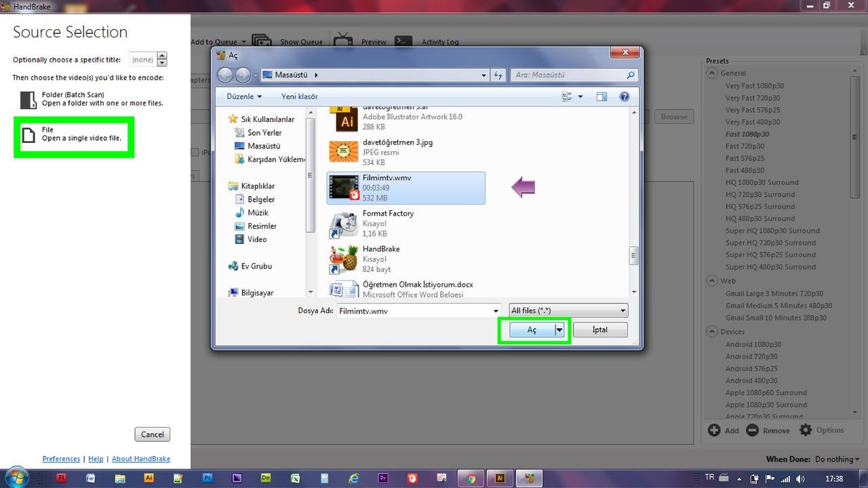Collapse the Devices presets group
The image size is (868, 488).
[x=712, y=332]
